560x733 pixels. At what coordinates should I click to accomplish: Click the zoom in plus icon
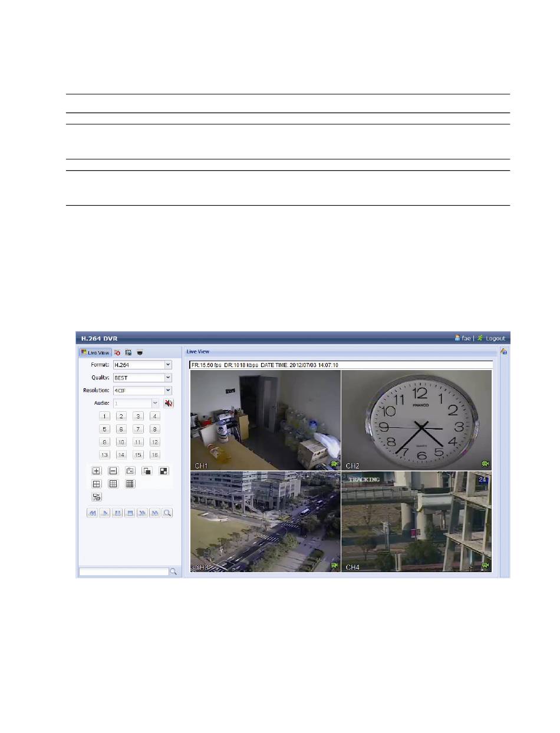click(97, 471)
